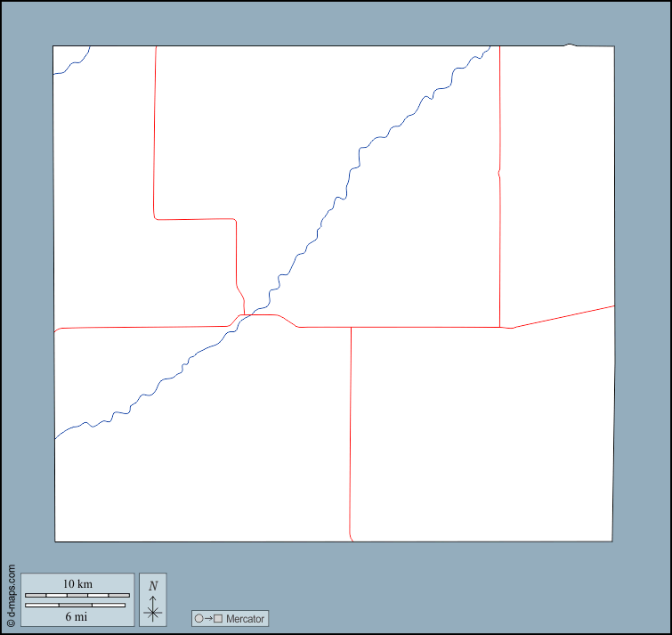Click the Mercator projection label
The height and width of the screenshot is (635, 672).
coord(245,618)
